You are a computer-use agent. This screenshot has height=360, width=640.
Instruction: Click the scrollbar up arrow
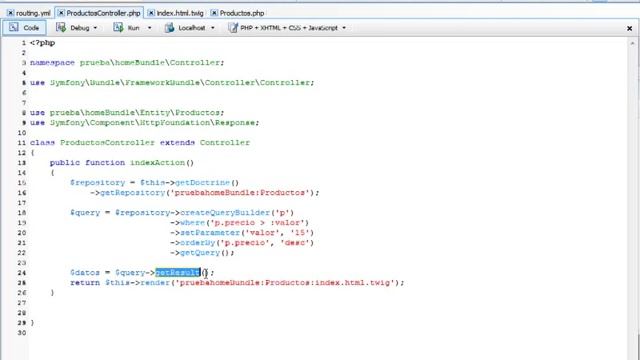tap(633, 43)
